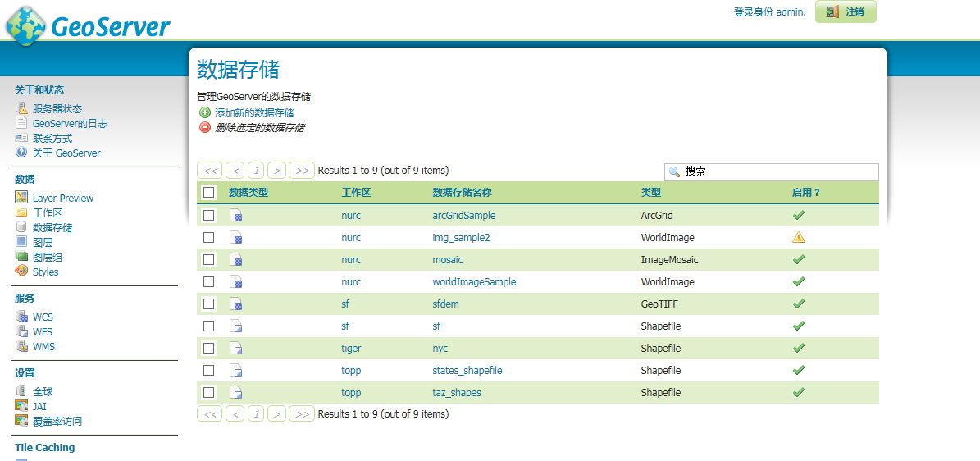Click the 数据存储 database icon in sidebar
The width and height of the screenshot is (980, 461).
pos(21,227)
